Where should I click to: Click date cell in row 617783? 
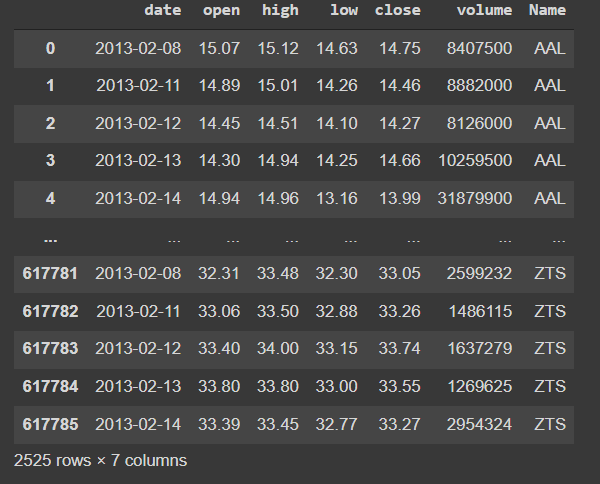pos(138,349)
